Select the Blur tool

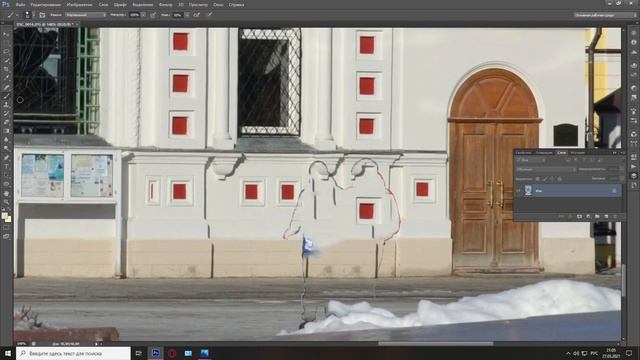(6, 140)
